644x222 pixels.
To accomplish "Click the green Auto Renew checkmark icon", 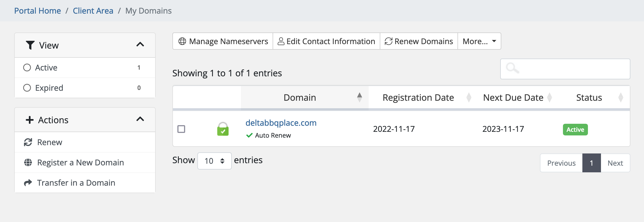I will coord(249,135).
